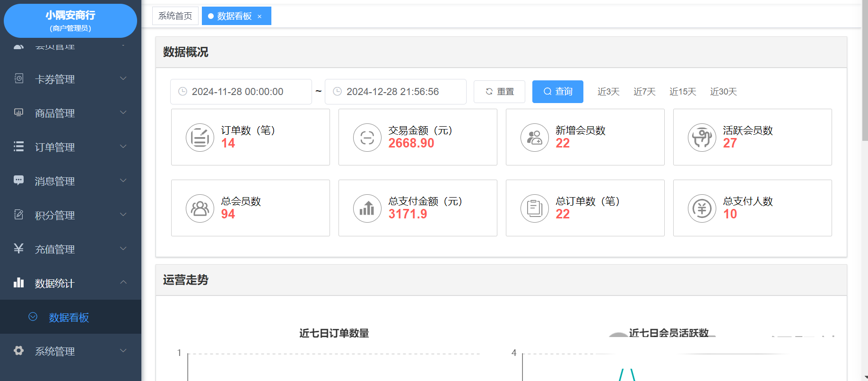Select the 近7天 quick date range
Viewport: 868px width, 381px height.
[644, 92]
